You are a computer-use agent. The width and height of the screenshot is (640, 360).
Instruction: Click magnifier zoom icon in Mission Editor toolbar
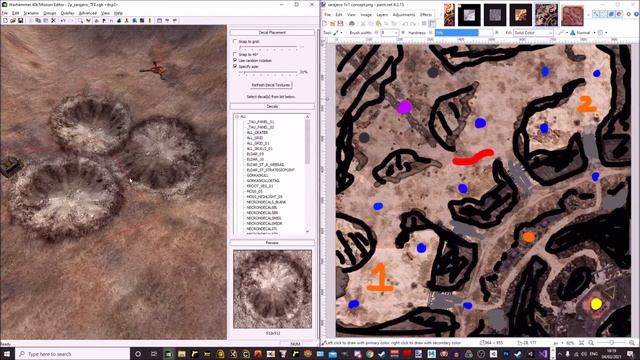click(80, 21)
